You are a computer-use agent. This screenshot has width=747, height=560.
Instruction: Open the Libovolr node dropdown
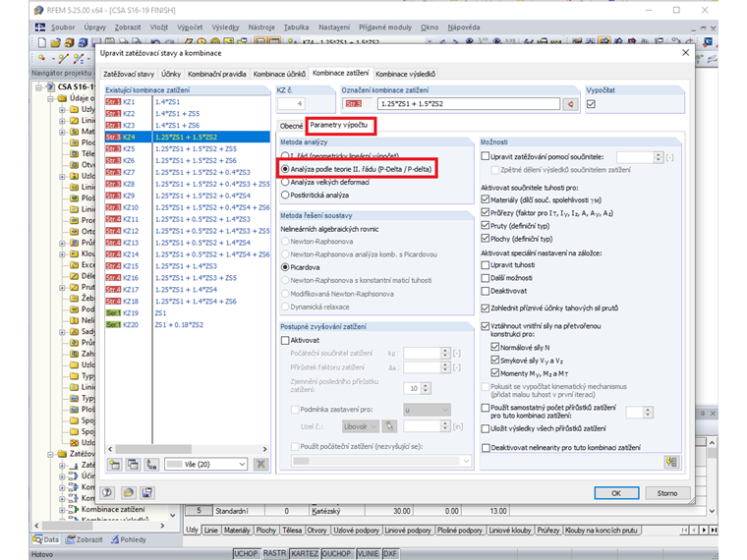[361, 426]
